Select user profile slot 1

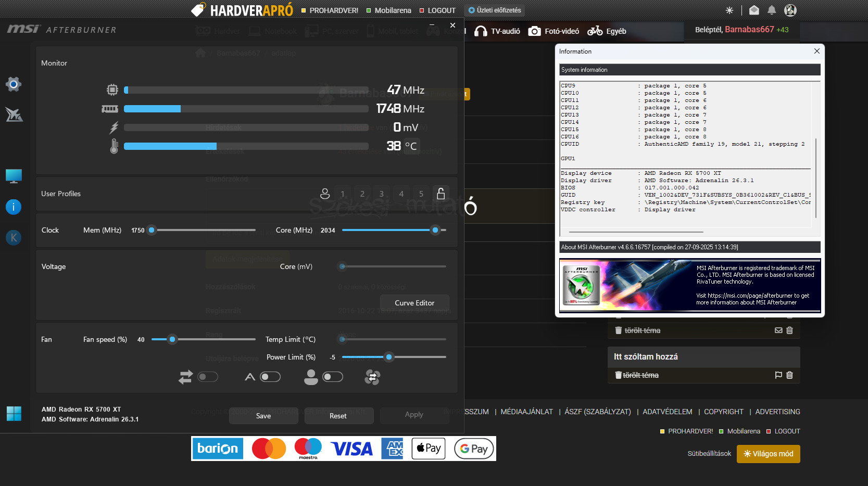coord(343,194)
